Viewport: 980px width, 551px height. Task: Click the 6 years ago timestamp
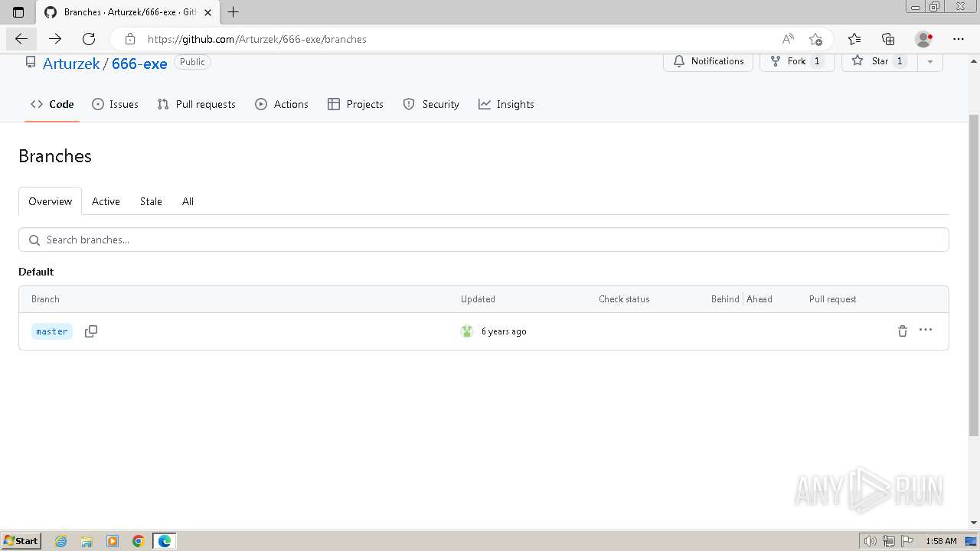coord(504,331)
